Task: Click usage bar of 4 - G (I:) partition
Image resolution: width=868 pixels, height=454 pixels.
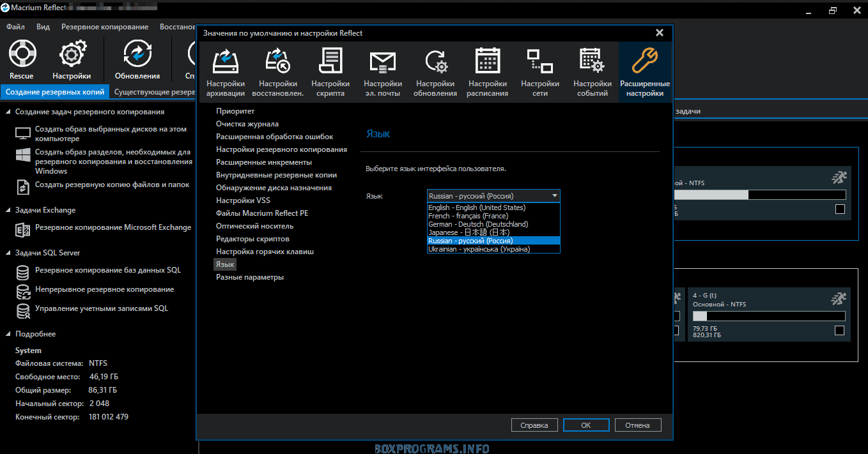Action: 769,316
